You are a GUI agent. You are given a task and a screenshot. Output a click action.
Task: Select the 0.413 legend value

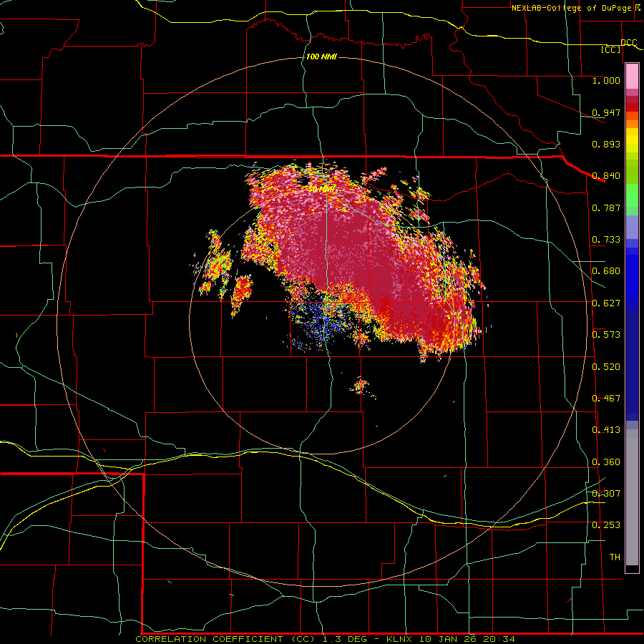coord(606,430)
